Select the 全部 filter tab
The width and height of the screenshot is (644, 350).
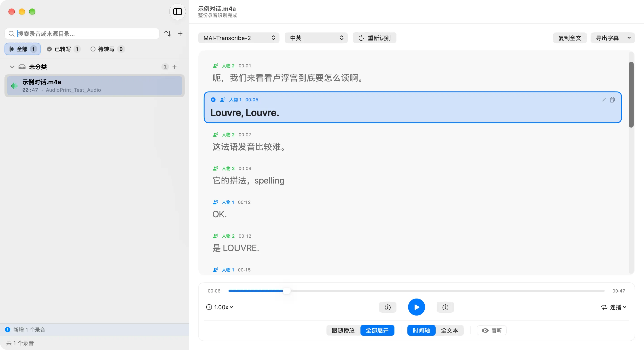coord(23,49)
